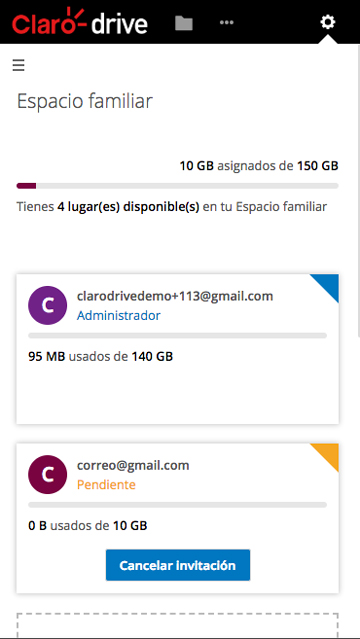Click the Pendiente status label
The image size is (360, 639).
tap(106, 485)
